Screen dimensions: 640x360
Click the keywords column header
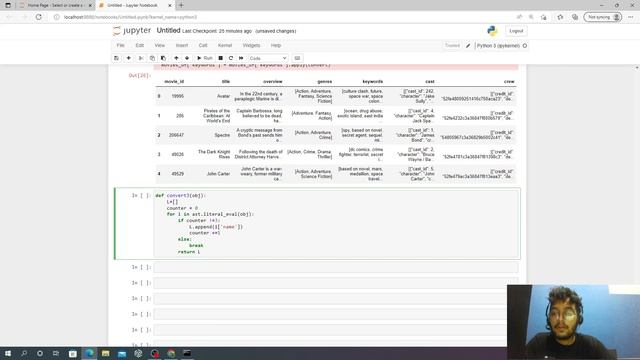click(373, 82)
